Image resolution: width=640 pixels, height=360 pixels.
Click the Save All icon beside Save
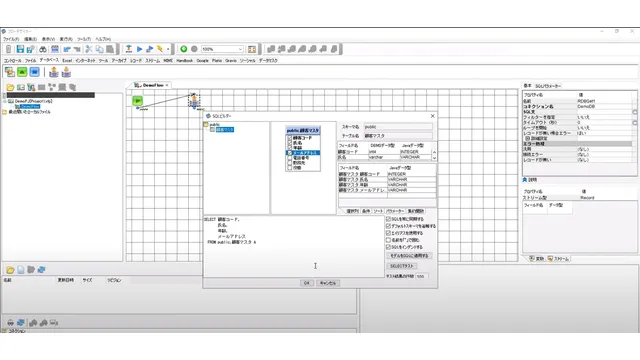click(x=30, y=49)
